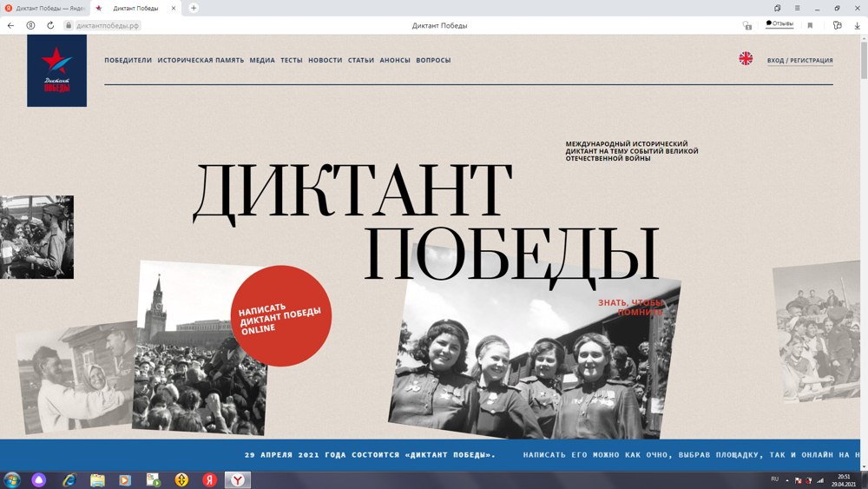Switch language with the British flag icon

746,58
